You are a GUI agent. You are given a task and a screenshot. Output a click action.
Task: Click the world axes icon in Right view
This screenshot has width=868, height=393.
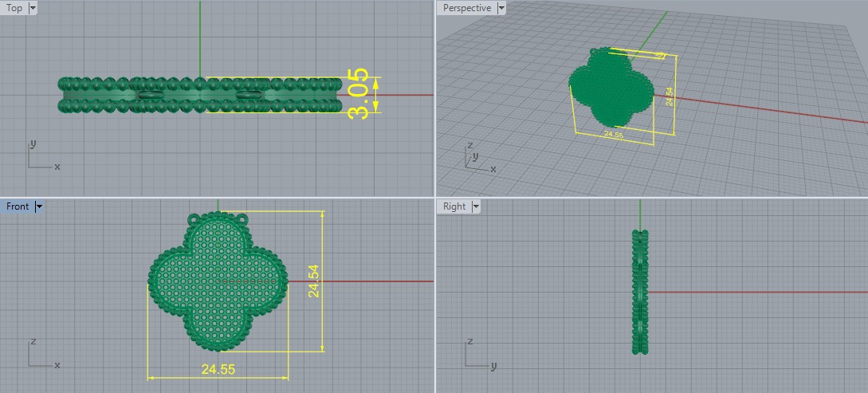click(481, 354)
